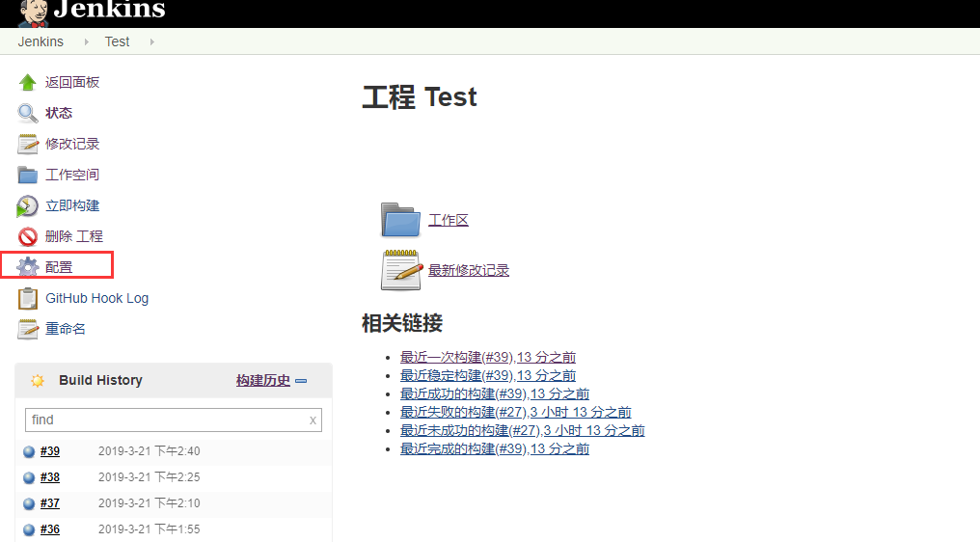Click the Build History title text
Image resolution: width=980 pixels, height=542 pixels.
point(100,380)
